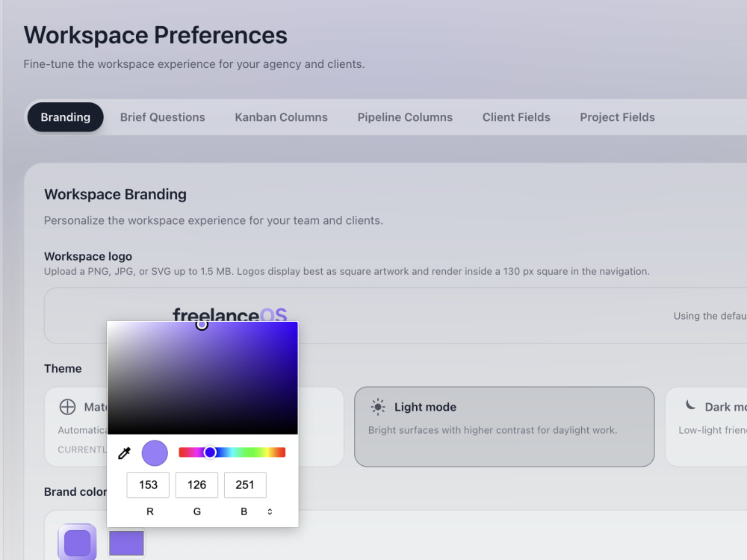
Task: Open the Project Fields tab
Action: pos(617,117)
